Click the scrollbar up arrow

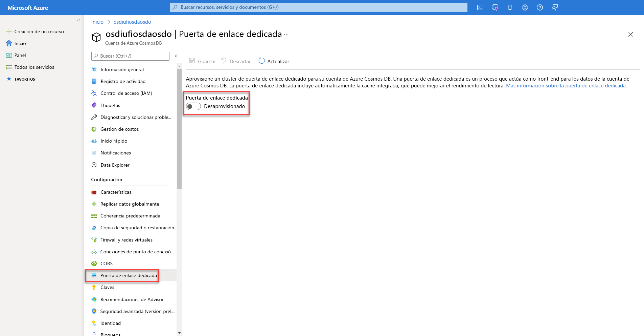coord(179,66)
